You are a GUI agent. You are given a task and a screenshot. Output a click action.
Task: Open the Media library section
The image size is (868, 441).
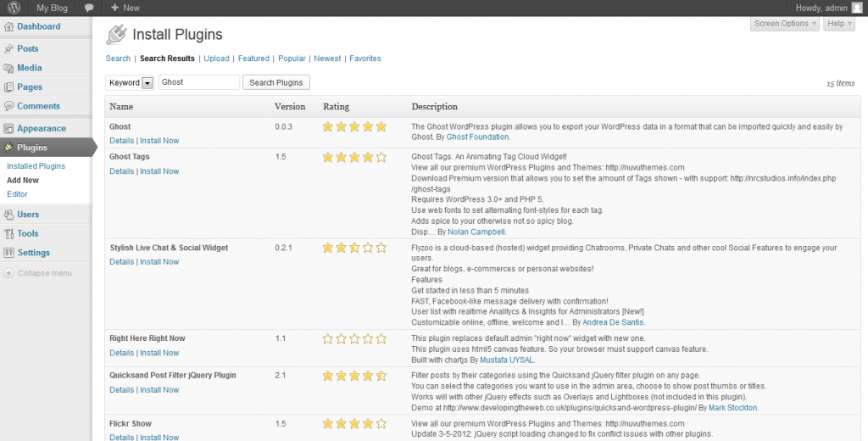[x=29, y=68]
